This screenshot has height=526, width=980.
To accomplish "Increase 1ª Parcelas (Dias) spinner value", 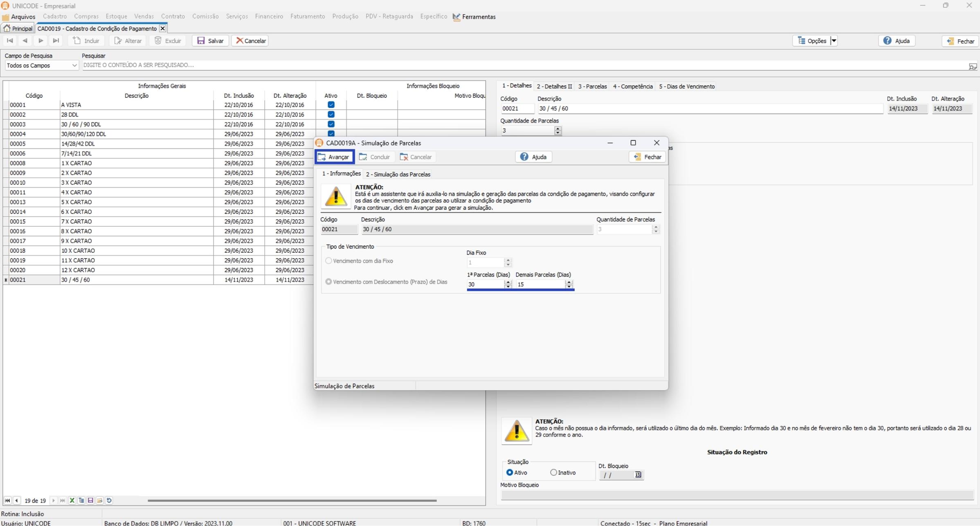I will pyautogui.click(x=508, y=282).
